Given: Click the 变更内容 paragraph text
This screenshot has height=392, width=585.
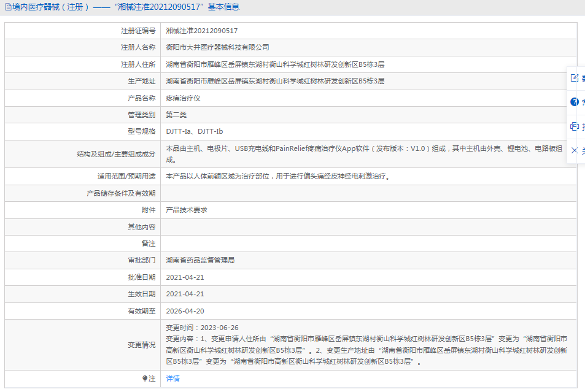Looking at the screenshot, I should click(x=366, y=350).
